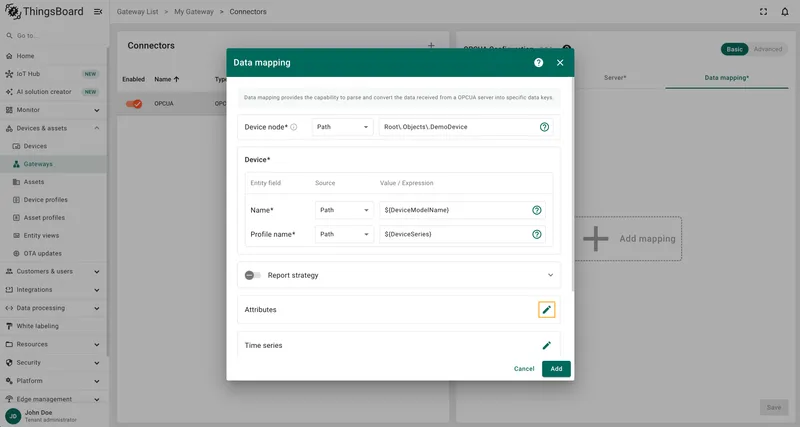Toggle fullscreen mode icon

(x=763, y=12)
